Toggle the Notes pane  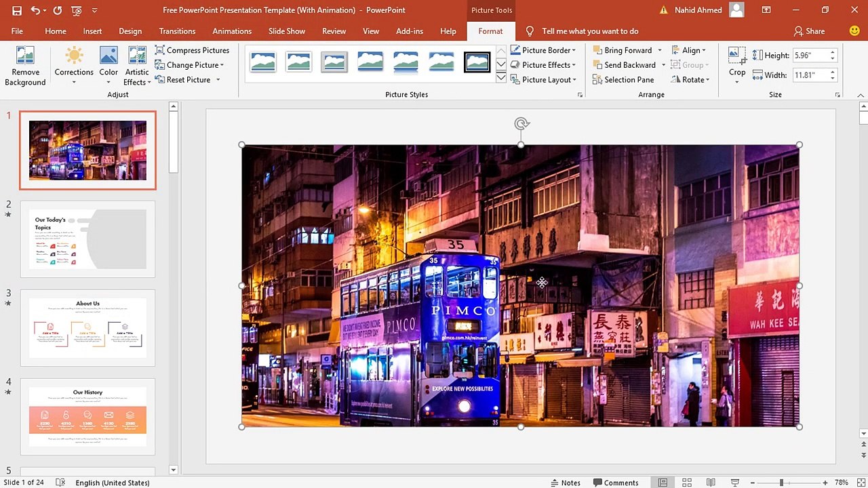[566, 483]
